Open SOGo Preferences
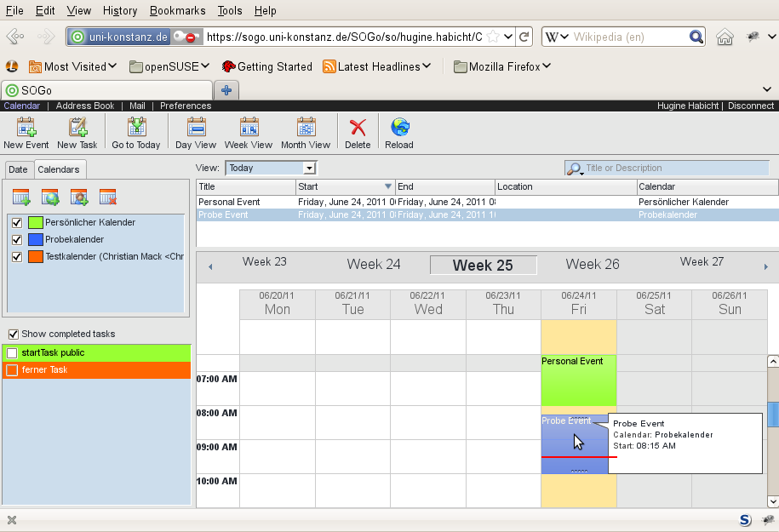The width and height of the screenshot is (779, 532). (x=186, y=106)
